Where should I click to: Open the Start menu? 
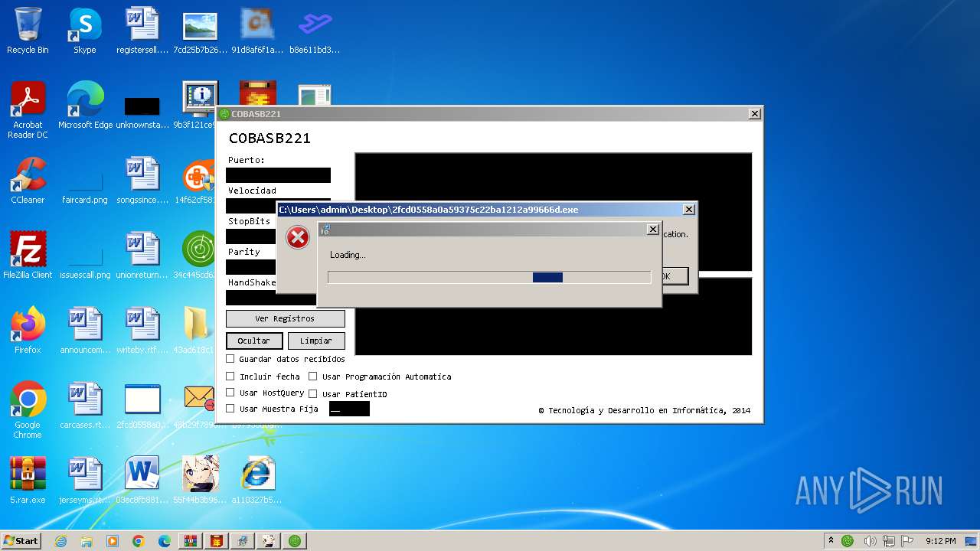(x=21, y=540)
